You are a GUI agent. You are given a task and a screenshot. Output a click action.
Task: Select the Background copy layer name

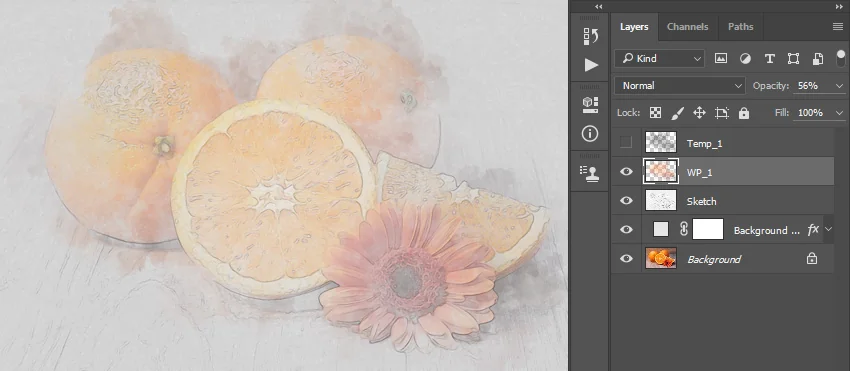pos(767,231)
